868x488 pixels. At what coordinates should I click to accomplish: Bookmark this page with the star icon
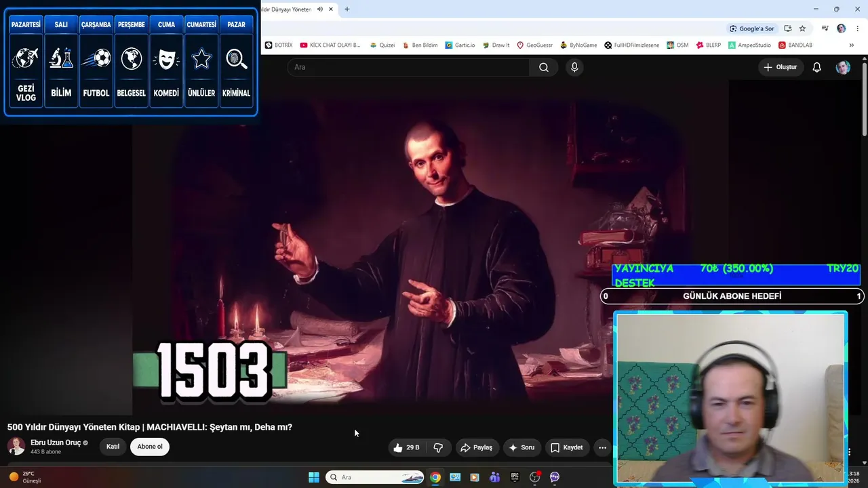[802, 28]
